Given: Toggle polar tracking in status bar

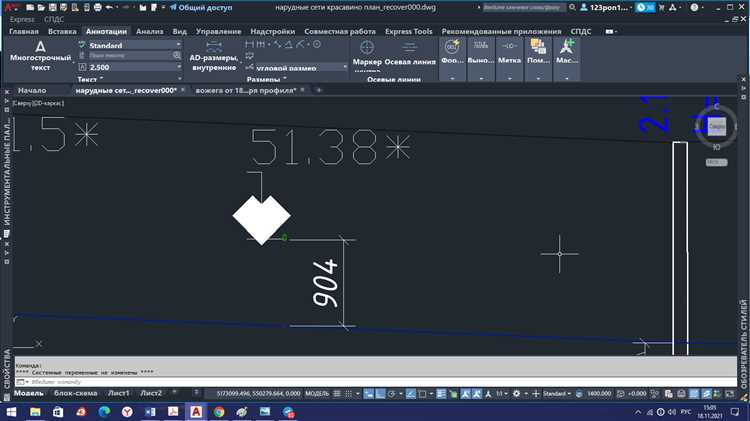Looking at the screenshot, I should (x=392, y=394).
